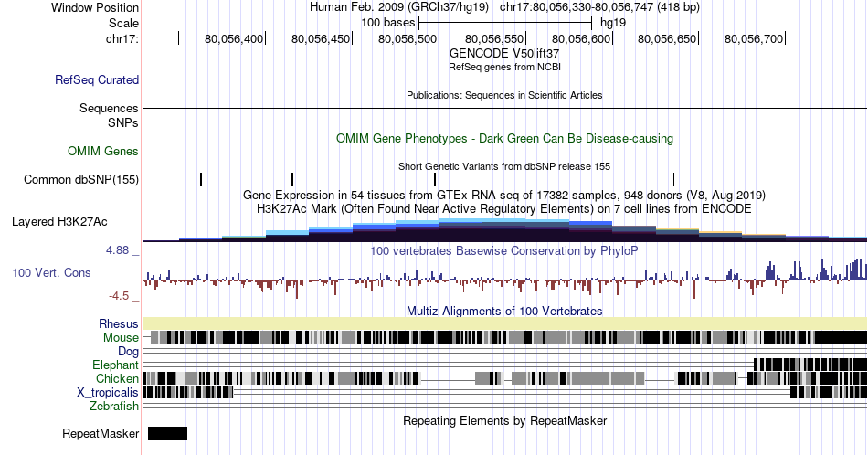Image resolution: width=868 pixels, height=455 pixels.
Task: Click the Window Position label
Action: [x=95, y=7]
